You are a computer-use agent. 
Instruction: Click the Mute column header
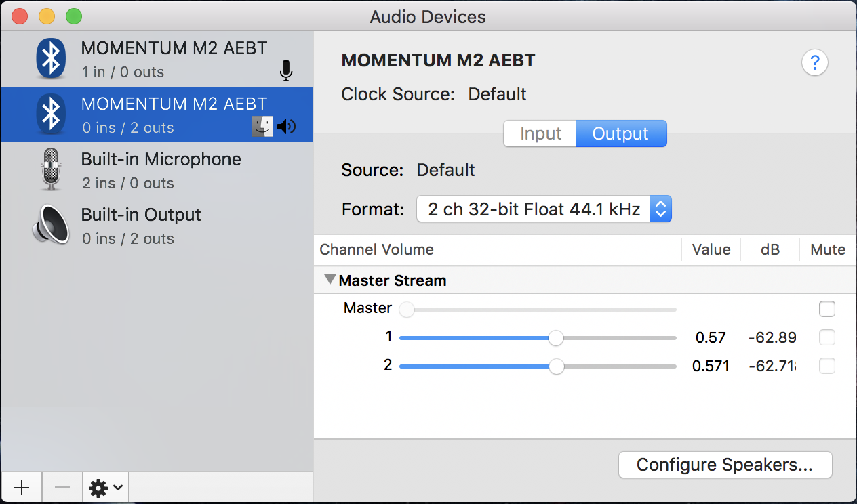click(x=828, y=249)
